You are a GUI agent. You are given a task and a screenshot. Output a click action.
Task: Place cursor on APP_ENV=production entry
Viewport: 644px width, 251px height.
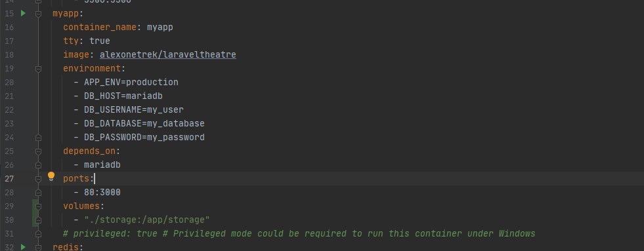click(131, 82)
